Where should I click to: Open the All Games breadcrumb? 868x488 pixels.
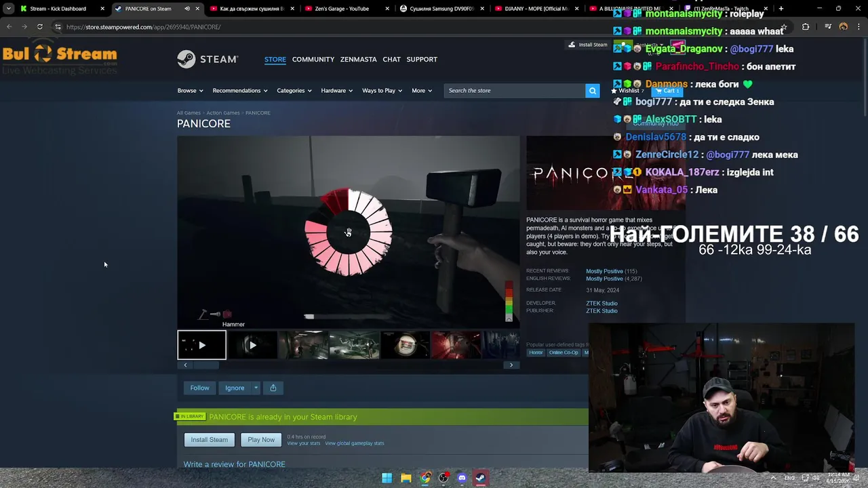pos(189,113)
